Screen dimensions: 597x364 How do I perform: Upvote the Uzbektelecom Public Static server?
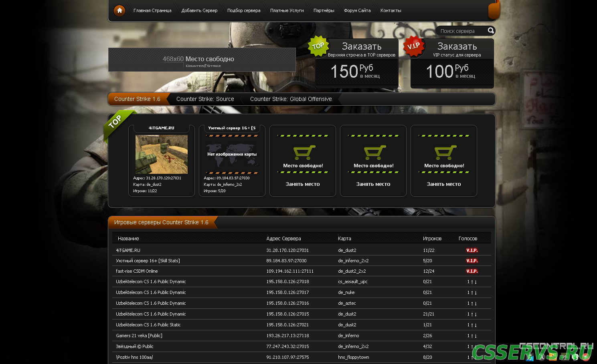[x=472, y=325]
